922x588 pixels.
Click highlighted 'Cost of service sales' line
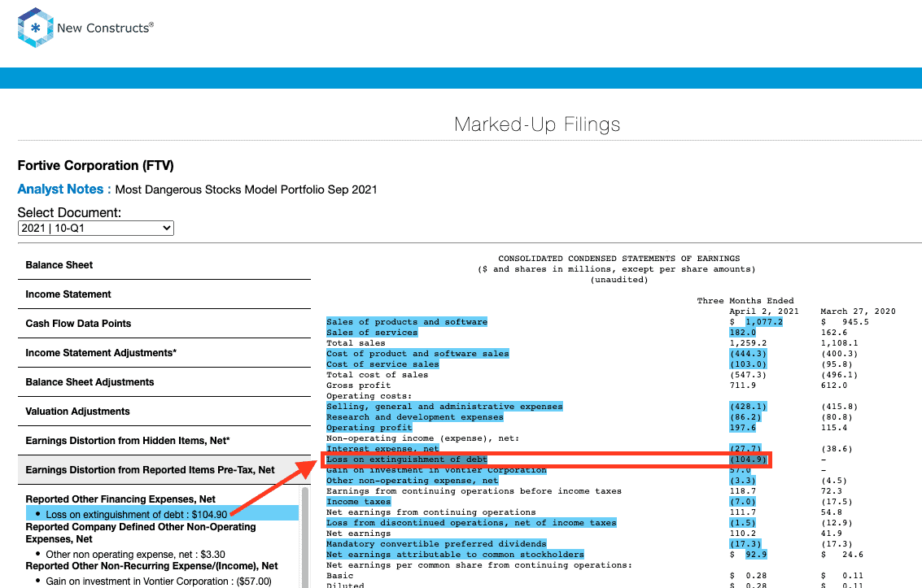[x=382, y=364]
